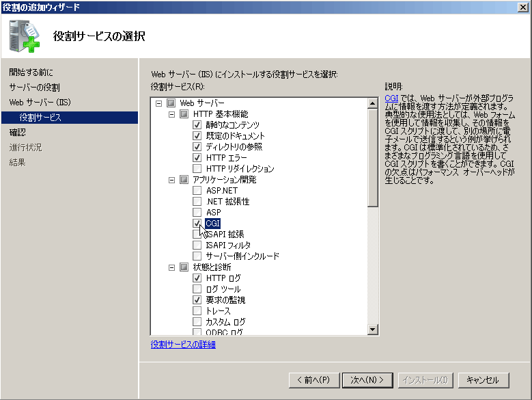Image resolution: width=532 pixels, height=400 pixels.
Task: Click the scrollbar up arrow in role list
Action: (x=372, y=103)
